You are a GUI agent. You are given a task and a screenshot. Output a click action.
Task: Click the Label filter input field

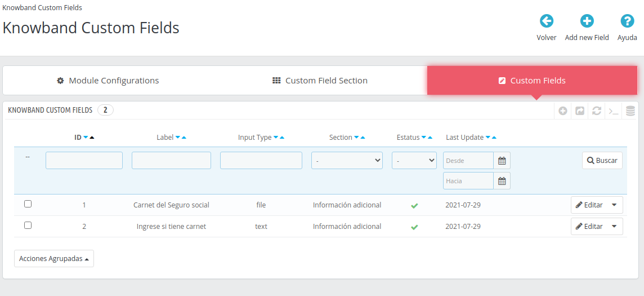pos(171,161)
